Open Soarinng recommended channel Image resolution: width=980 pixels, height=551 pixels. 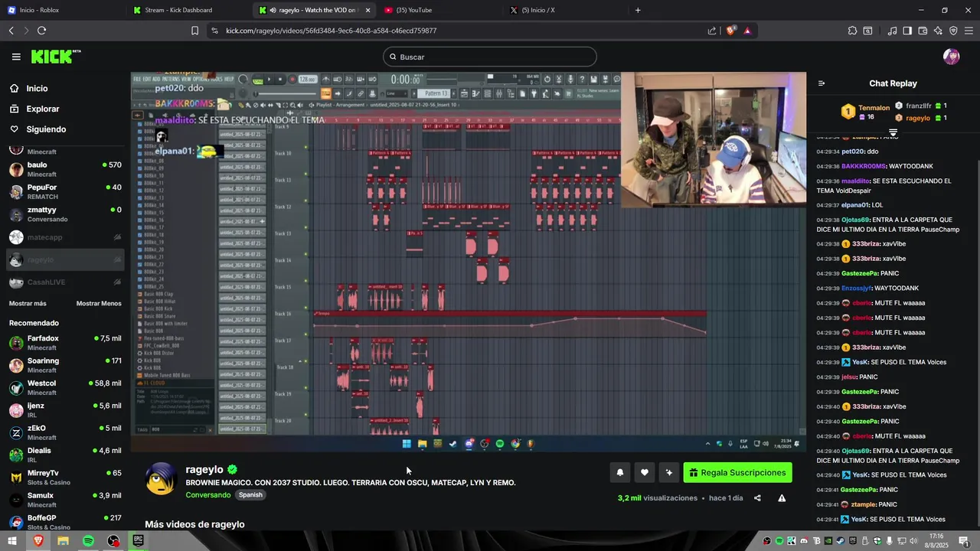click(65, 365)
